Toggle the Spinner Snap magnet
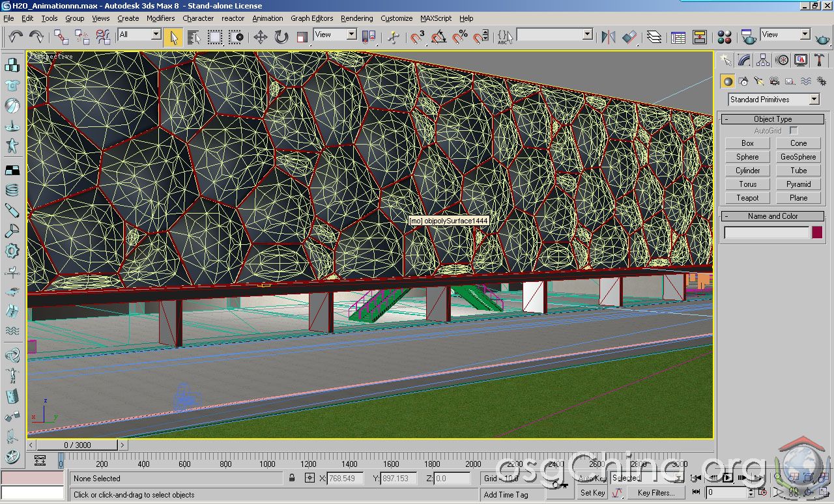Image resolution: width=834 pixels, height=504 pixels. coord(481,36)
